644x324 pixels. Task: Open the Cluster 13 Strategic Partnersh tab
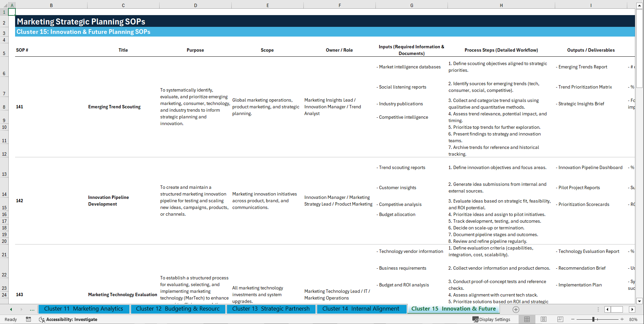271,309
